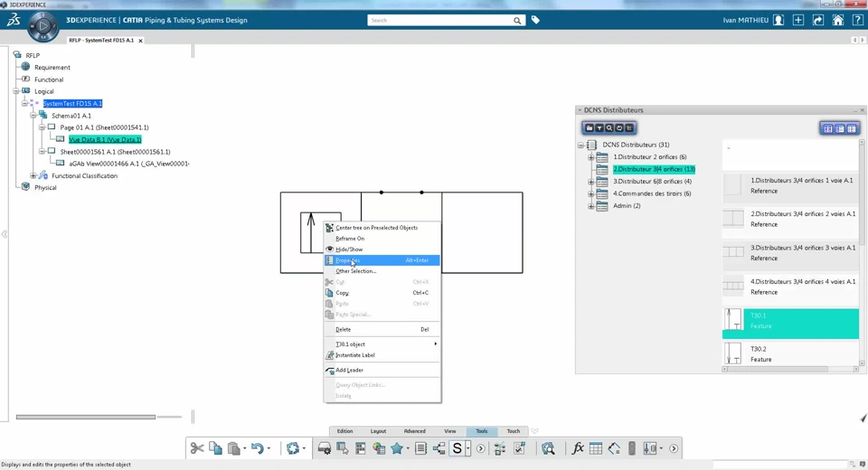Viewport: 868px width, 470px height.
Task: Expand the Functional Classification node
Action: pyautogui.click(x=33, y=175)
